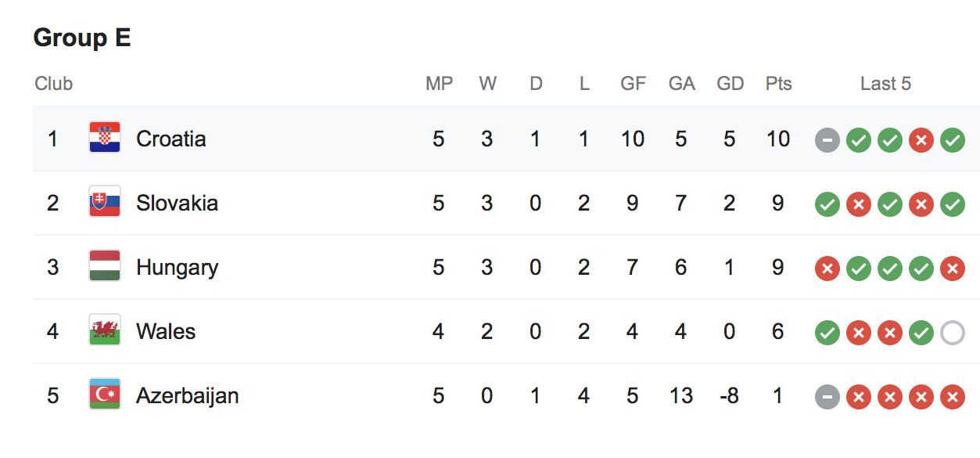The image size is (980, 458).
Task: Click Slovakia's first green win icon
Action: coord(827,204)
